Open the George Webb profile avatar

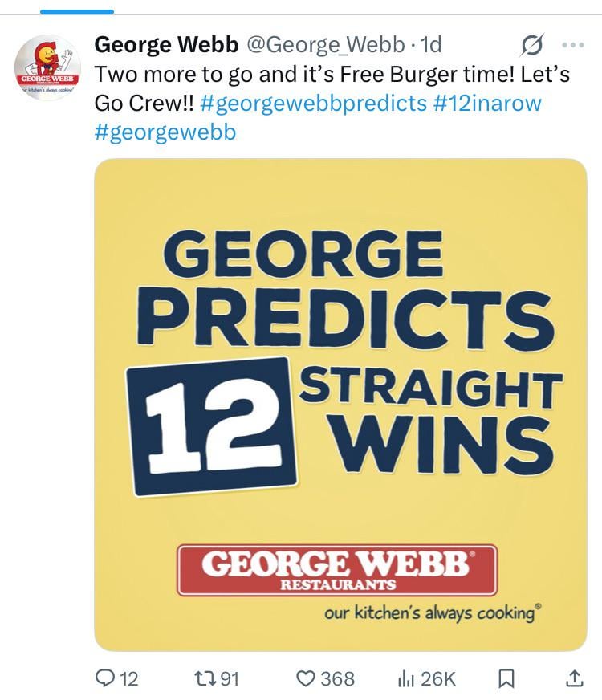pyautogui.click(x=47, y=67)
